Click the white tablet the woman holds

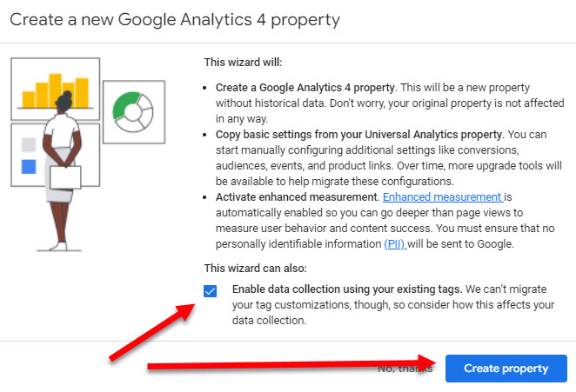tap(65, 176)
